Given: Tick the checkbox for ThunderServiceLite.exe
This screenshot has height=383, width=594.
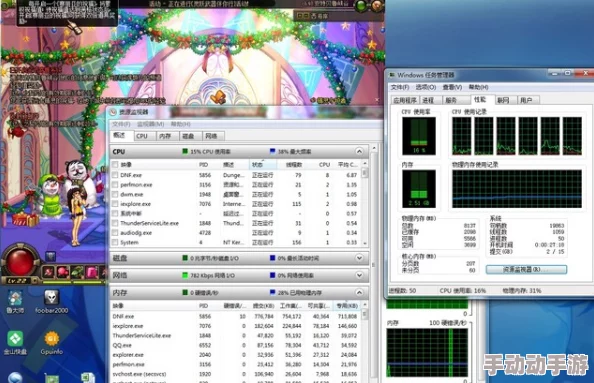Looking at the screenshot, I should point(115,223).
